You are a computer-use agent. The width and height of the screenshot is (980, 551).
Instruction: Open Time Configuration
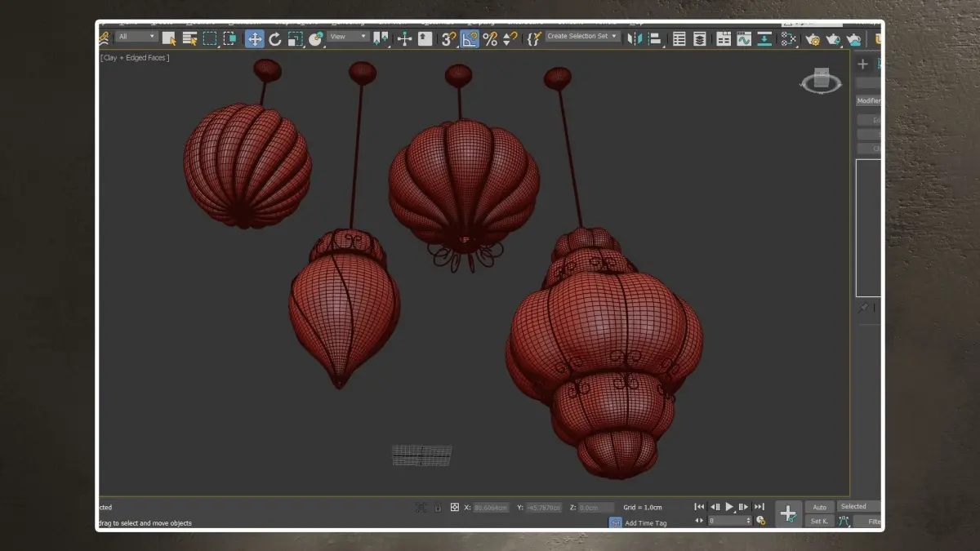point(761,520)
